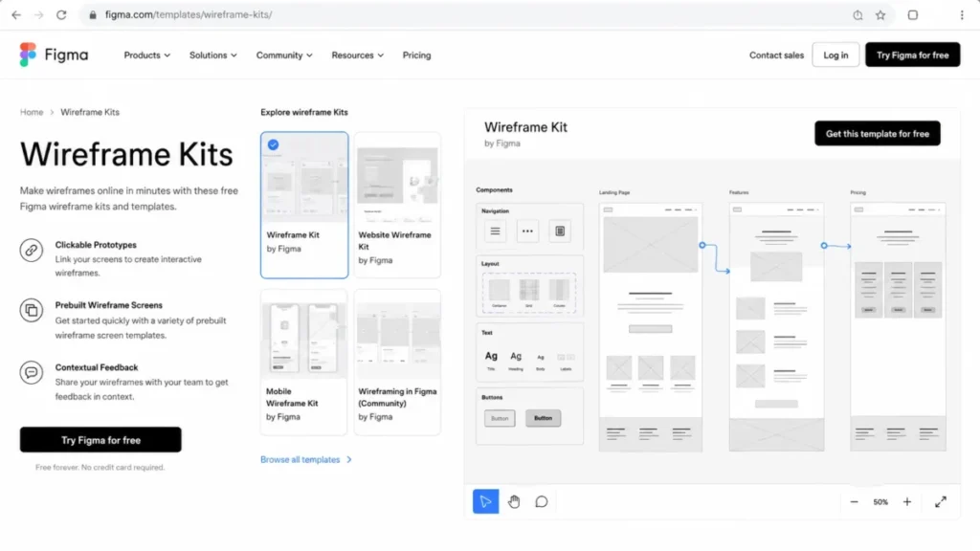Image resolution: width=980 pixels, height=551 pixels.
Task: Click the site lock icon in address bar
Action: click(93, 15)
